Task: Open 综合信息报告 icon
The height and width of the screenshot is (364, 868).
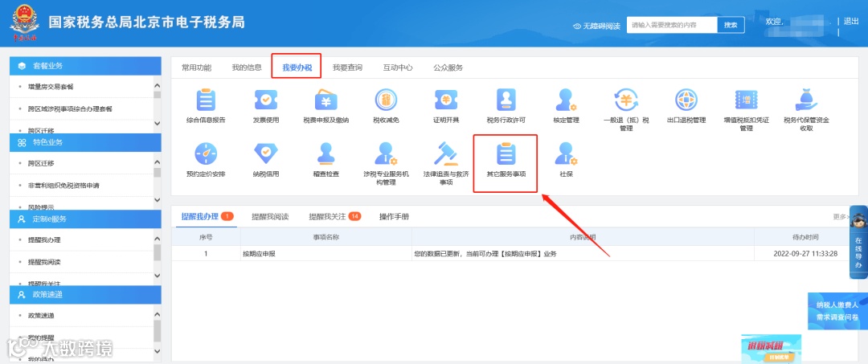Action: click(206, 100)
